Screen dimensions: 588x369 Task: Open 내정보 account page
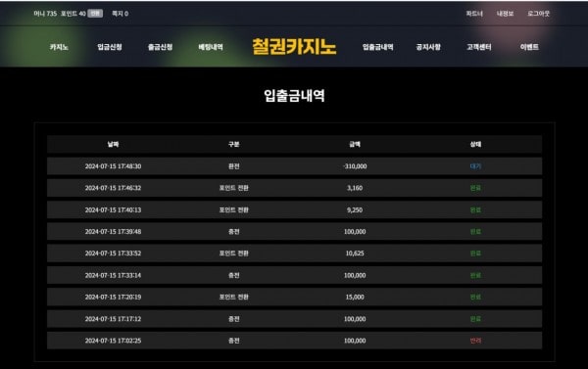tap(505, 14)
